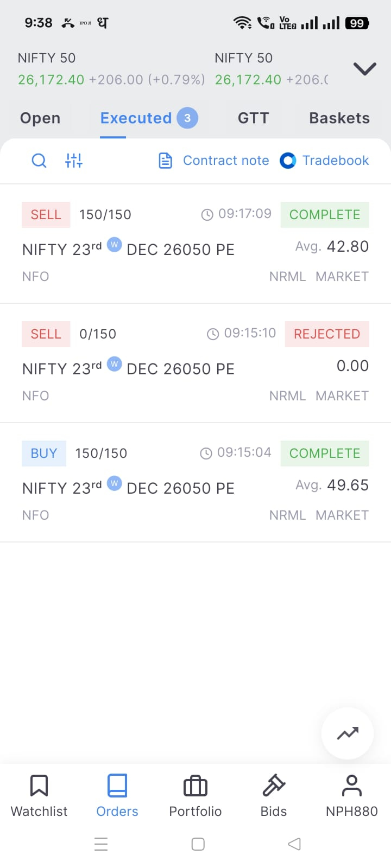391x868 pixels.
Task: Tap the search magnifier icon
Action: pyautogui.click(x=39, y=161)
